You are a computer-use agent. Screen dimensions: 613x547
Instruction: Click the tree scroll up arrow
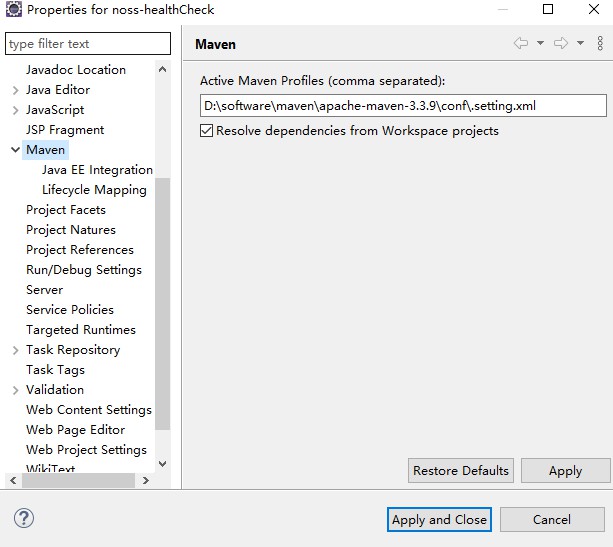coord(163,70)
